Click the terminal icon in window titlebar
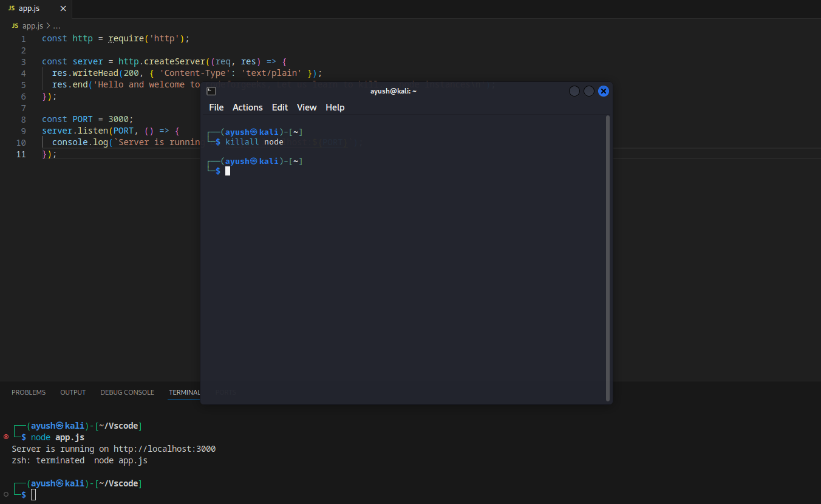Image resolution: width=821 pixels, height=504 pixels. (x=211, y=91)
